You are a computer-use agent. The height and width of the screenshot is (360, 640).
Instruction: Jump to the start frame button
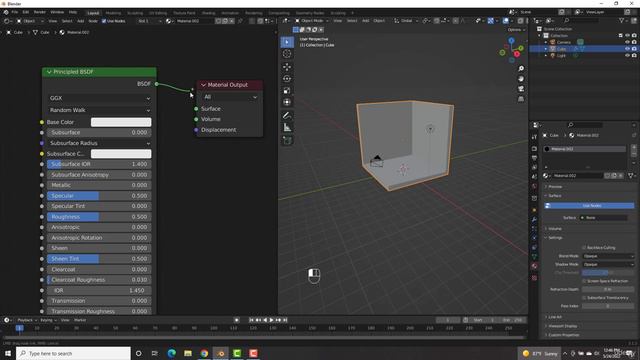pos(251,320)
